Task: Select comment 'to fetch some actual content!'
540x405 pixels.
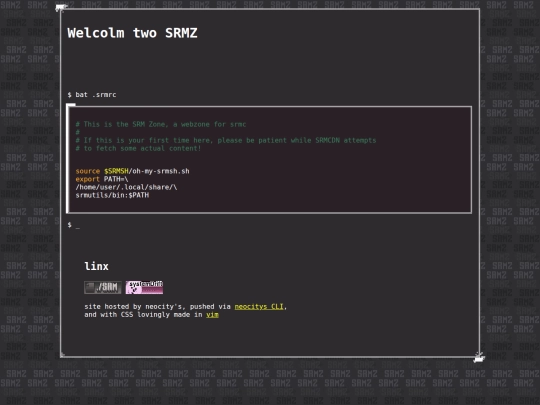Action: (138, 148)
